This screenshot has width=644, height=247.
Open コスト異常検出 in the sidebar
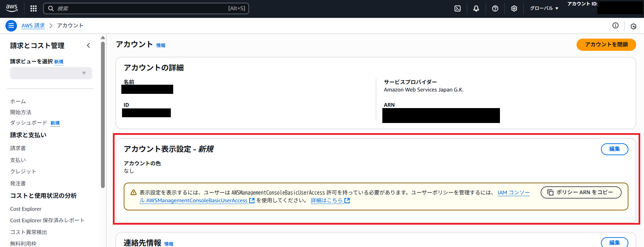click(28, 232)
